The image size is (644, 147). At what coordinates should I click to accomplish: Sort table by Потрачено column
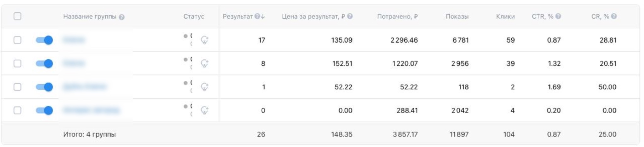point(397,16)
